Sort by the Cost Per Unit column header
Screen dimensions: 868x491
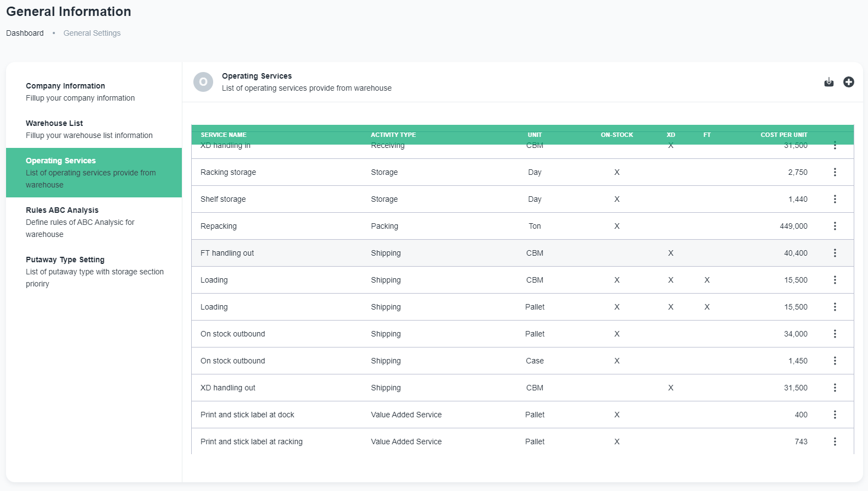pyautogui.click(x=783, y=135)
